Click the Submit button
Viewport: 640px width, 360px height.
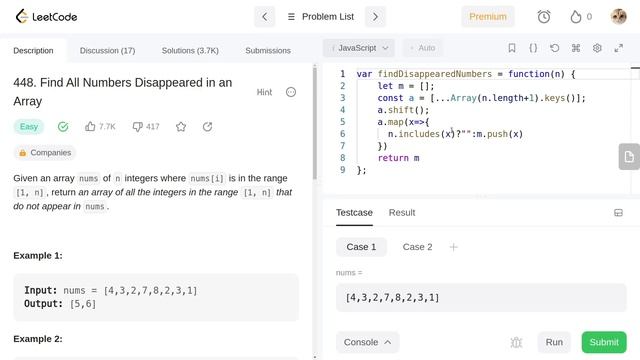click(x=604, y=342)
